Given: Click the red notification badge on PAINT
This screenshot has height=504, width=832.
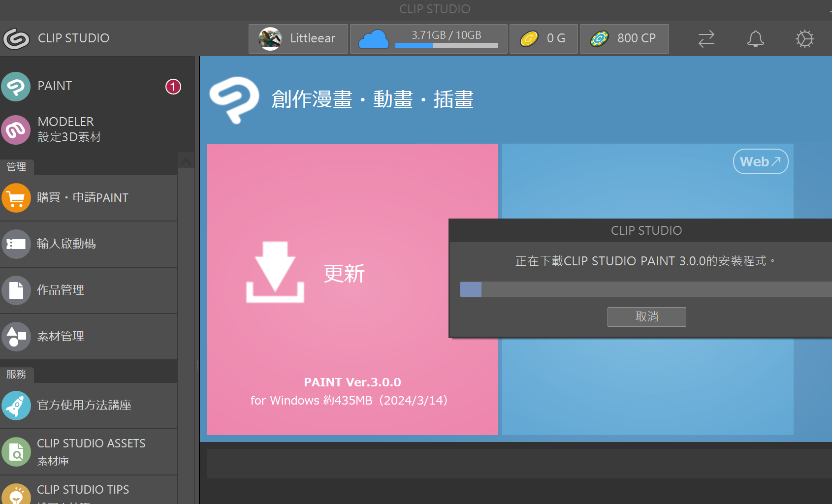Looking at the screenshot, I should point(173,87).
